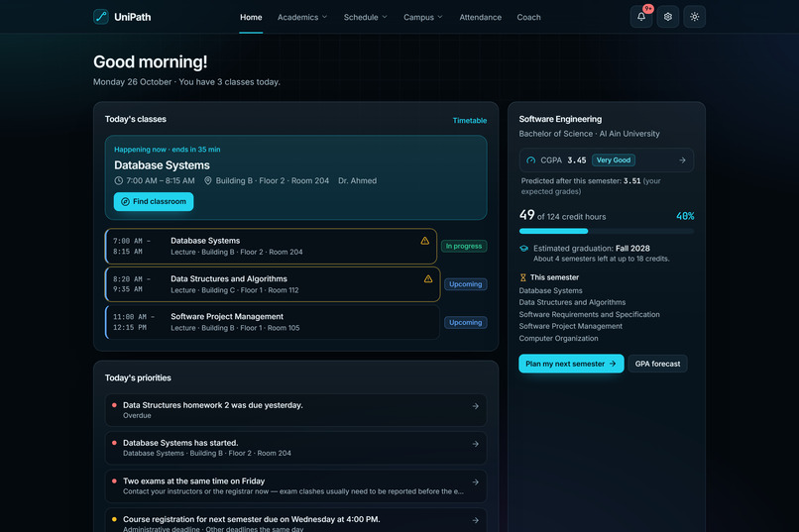This screenshot has height=532, width=799.
Task: Open arrow for Data Structures homework priority
Action: [475, 406]
